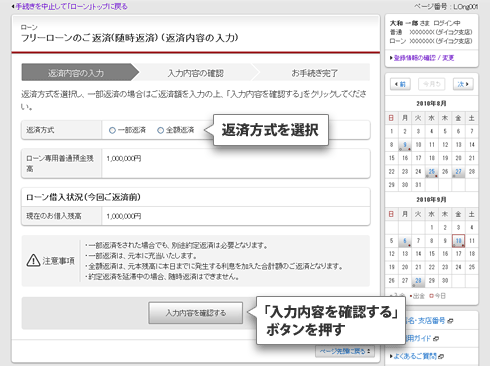Click the 大和 一郎 さま login name
Screen dimensions: 490x366
[410, 23]
